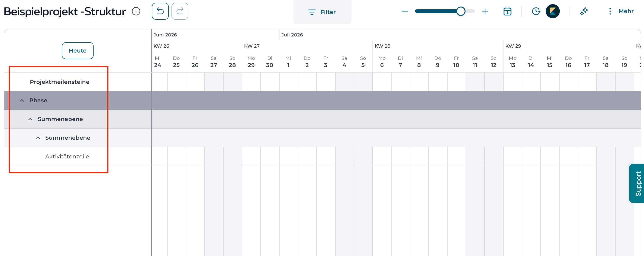
Task: Click day header Mi 1
Action: [288, 62]
